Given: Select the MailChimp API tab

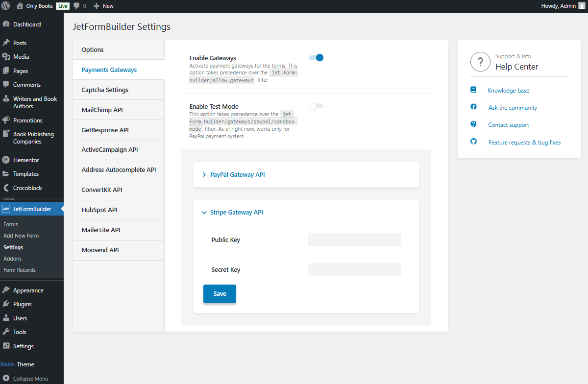Looking at the screenshot, I should pyautogui.click(x=103, y=109).
